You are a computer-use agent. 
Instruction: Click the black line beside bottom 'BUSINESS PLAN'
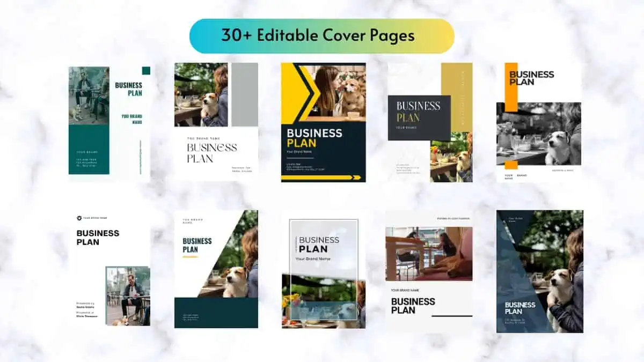[x=452, y=316]
